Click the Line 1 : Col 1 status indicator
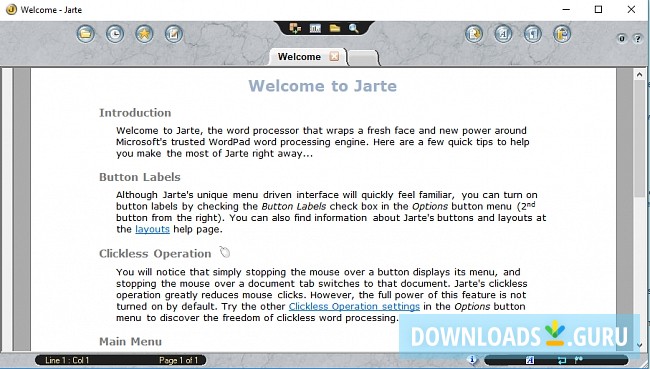Image resolution: width=650 pixels, height=369 pixels. (x=67, y=360)
